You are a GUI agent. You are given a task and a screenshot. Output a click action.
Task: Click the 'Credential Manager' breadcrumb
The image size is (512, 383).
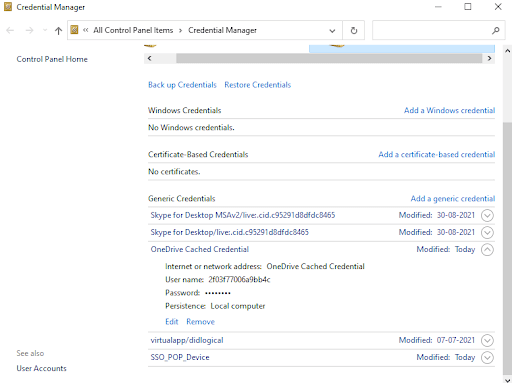[222, 30]
